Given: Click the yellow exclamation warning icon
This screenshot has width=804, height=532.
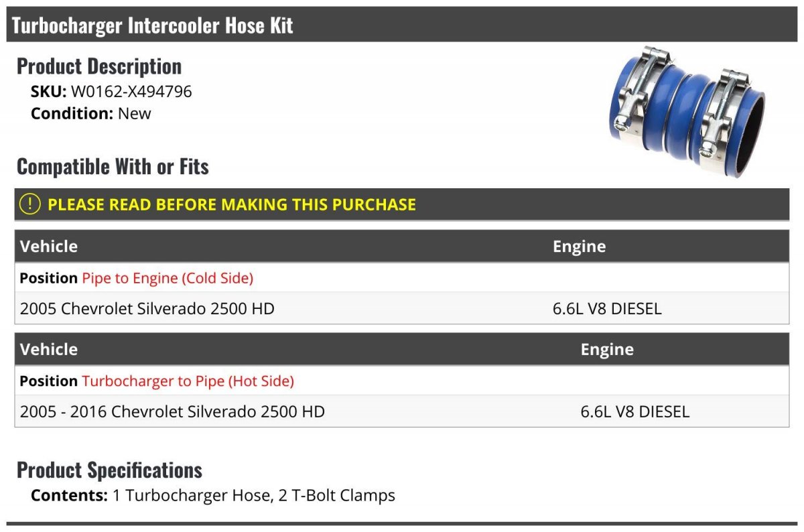Looking at the screenshot, I should (x=30, y=204).
